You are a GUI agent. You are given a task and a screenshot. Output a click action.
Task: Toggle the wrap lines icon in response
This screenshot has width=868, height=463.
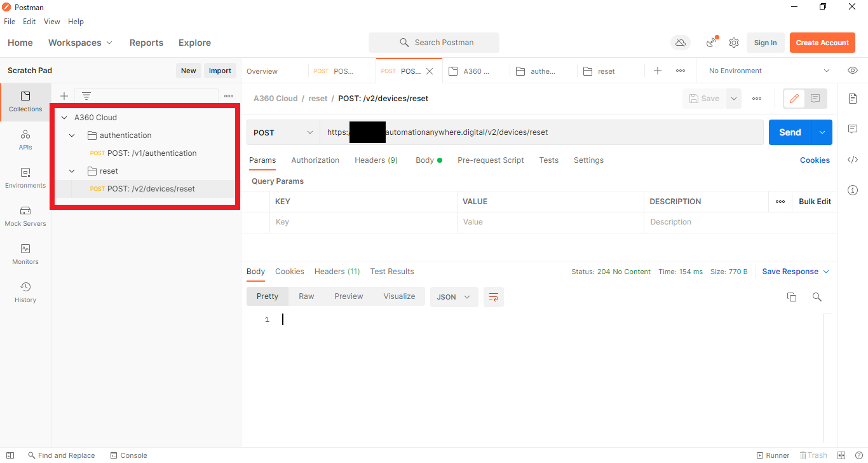pyautogui.click(x=494, y=297)
